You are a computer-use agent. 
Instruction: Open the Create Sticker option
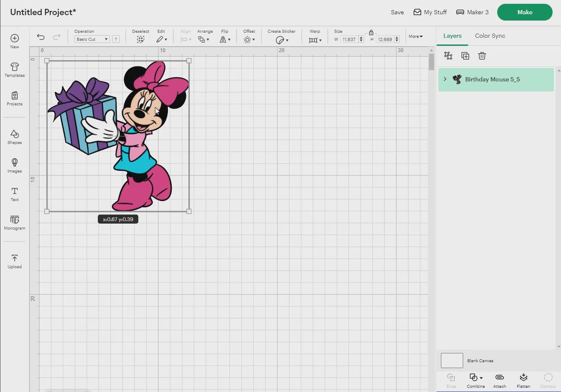pos(282,40)
